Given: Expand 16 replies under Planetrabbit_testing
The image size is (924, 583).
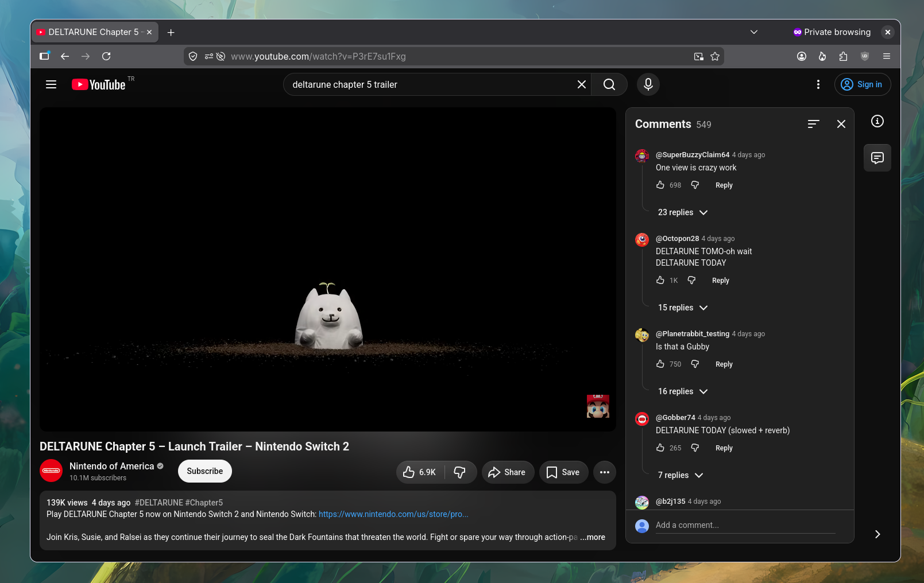Looking at the screenshot, I should click(x=683, y=391).
